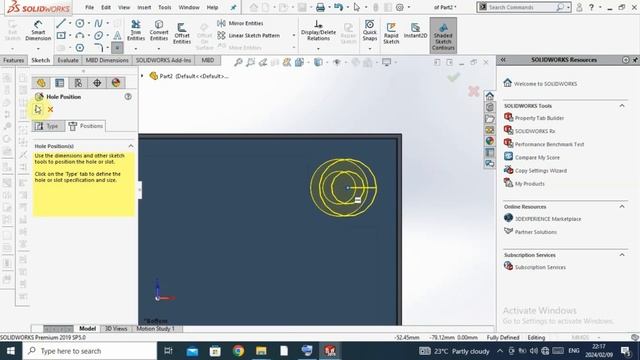Open the SOLIDWORKS Add-Ins ribbon tab
Image resolution: width=640 pixels, height=360 pixels.
[x=163, y=60]
